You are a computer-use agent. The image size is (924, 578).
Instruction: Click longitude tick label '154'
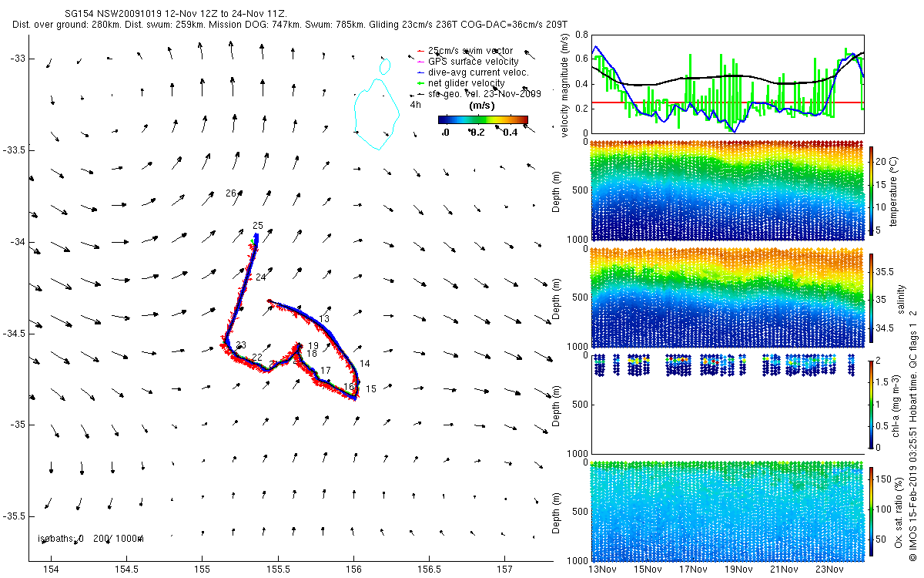click(x=51, y=570)
